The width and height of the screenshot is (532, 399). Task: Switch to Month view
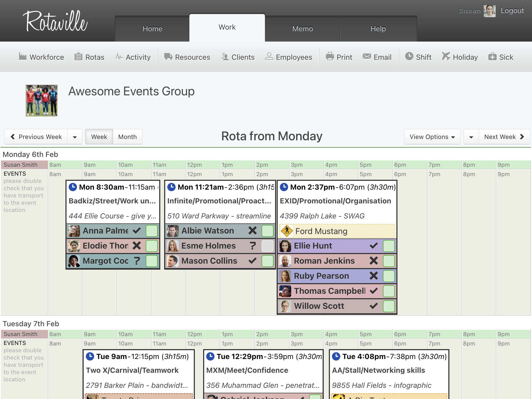click(x=127, y=137)
